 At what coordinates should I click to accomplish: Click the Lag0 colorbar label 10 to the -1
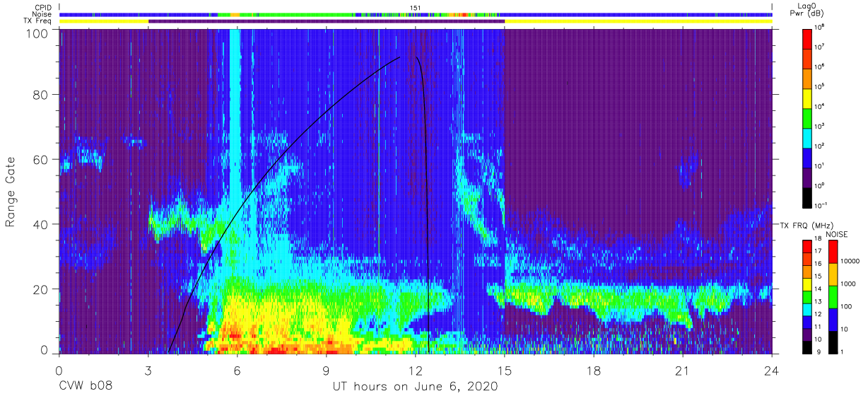pos(822,205)
